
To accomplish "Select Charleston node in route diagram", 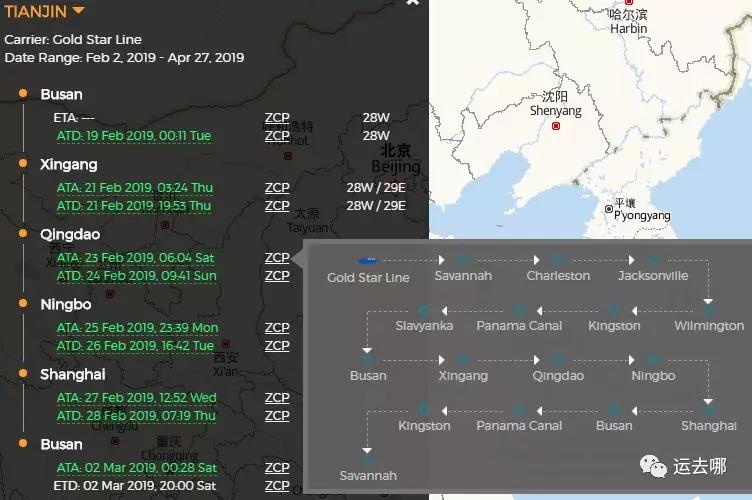I will 558,261.
